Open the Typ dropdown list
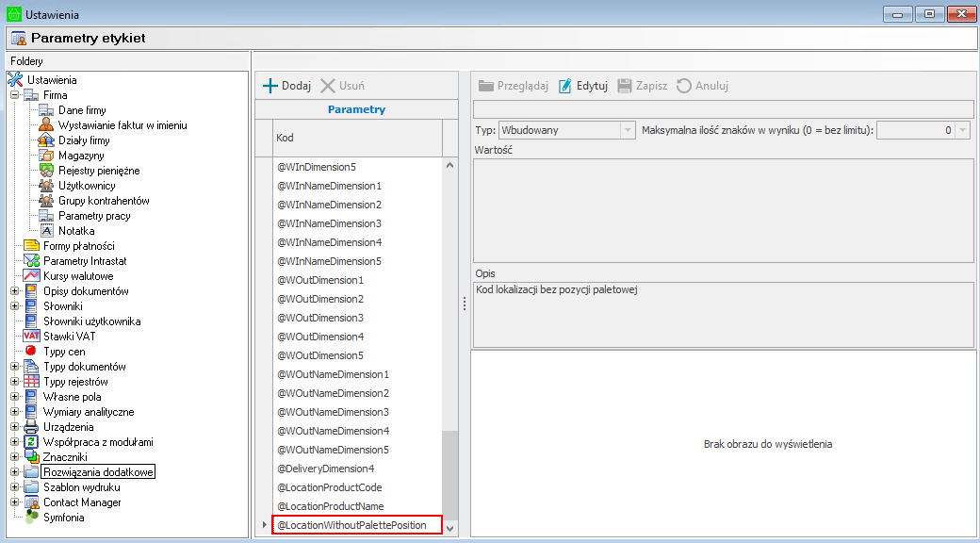The height and width of the screenshot is (543, 980). click(628, 130)
